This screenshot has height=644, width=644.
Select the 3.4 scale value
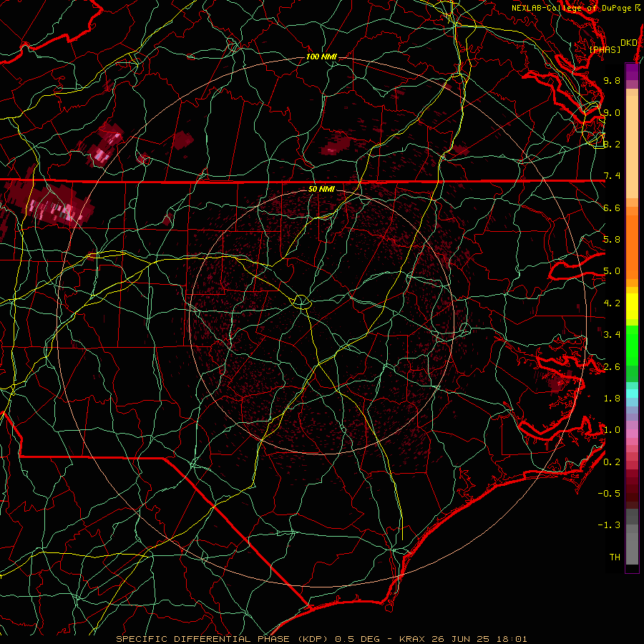click(612, 335)
